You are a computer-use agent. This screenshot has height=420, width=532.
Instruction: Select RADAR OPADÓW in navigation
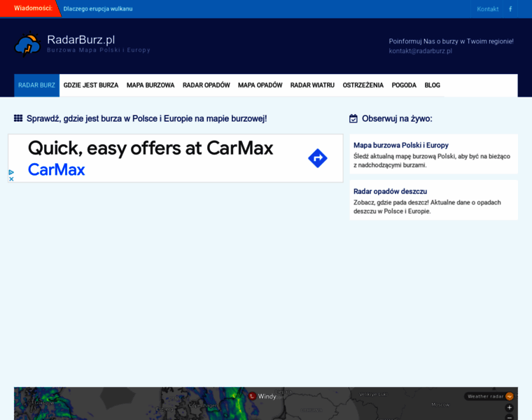206,85
